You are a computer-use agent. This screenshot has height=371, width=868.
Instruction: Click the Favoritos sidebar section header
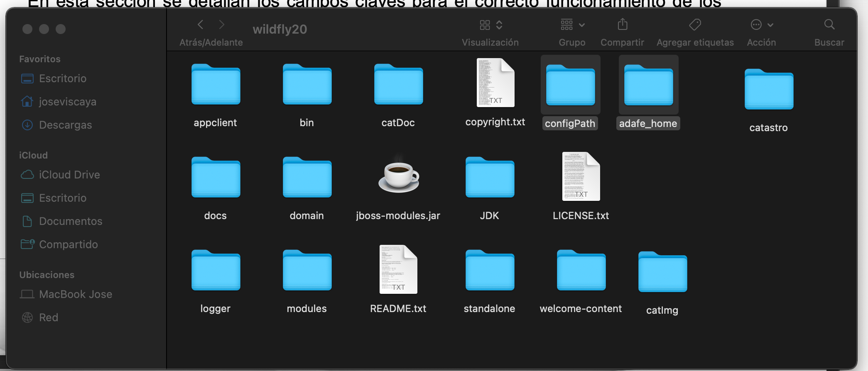pyautogui.click(x=40, y=59)
